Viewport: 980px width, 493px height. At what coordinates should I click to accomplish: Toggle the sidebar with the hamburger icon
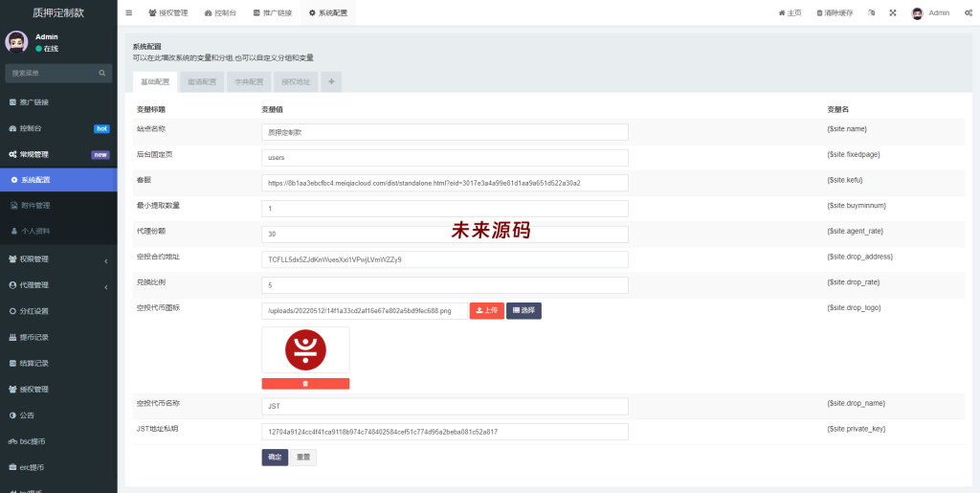(129, 12)
